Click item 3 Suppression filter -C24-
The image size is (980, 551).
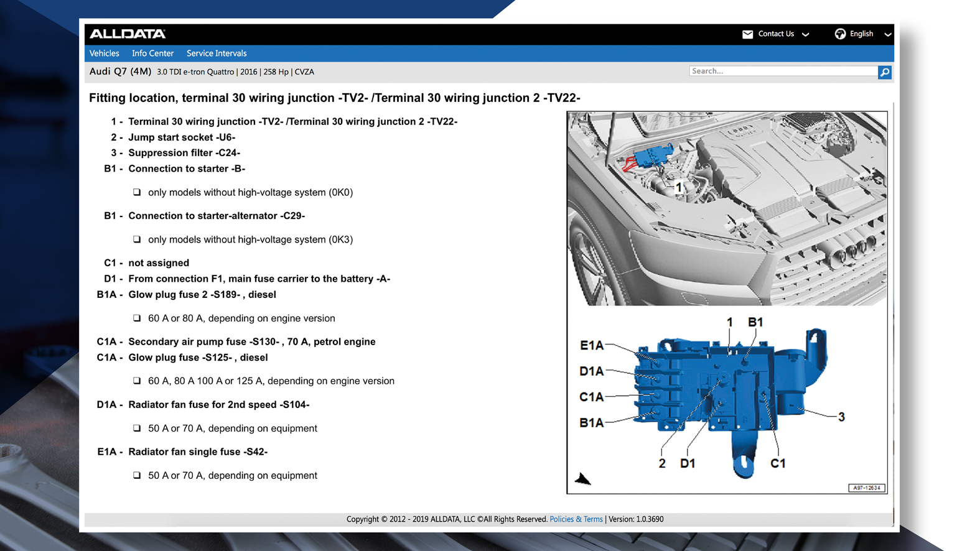point(175,153)
